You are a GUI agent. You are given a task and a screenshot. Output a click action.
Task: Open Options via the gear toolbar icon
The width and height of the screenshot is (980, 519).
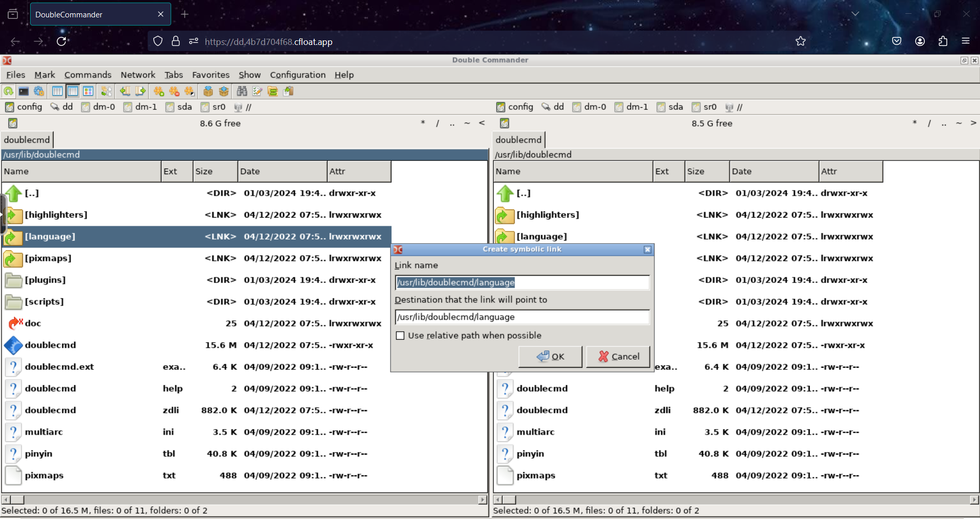pyautogui.click(x=39, y=91)
